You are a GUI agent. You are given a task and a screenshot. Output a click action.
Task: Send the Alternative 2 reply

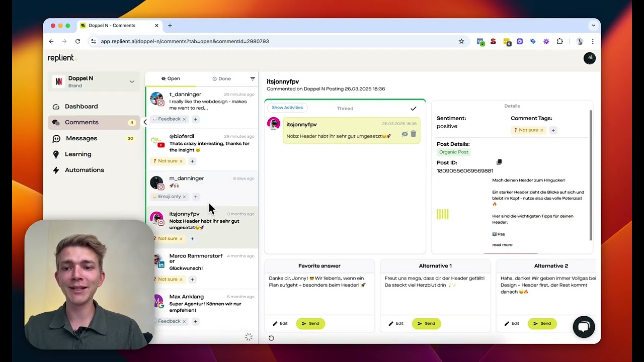coord(542,323)
